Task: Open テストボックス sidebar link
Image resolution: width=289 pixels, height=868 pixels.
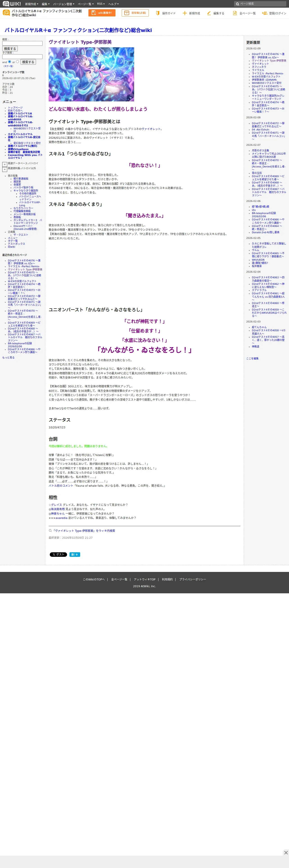Action: point(16,244)
